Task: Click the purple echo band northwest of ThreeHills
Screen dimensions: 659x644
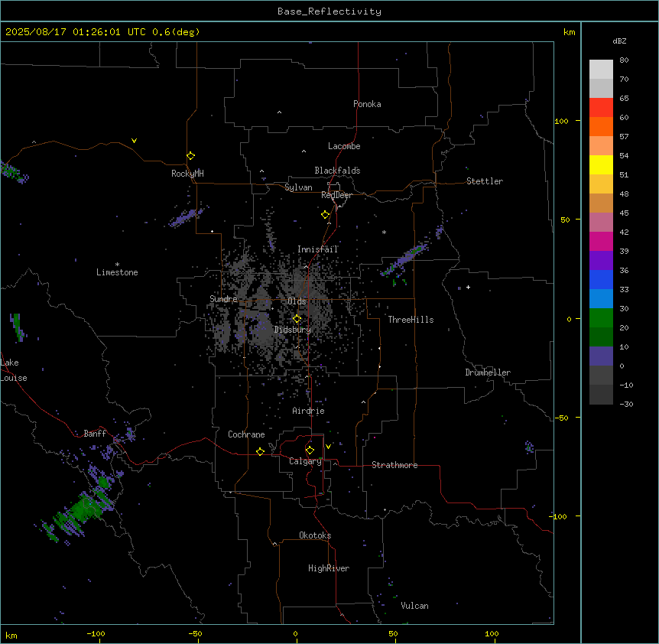Action: click(404, 259)
